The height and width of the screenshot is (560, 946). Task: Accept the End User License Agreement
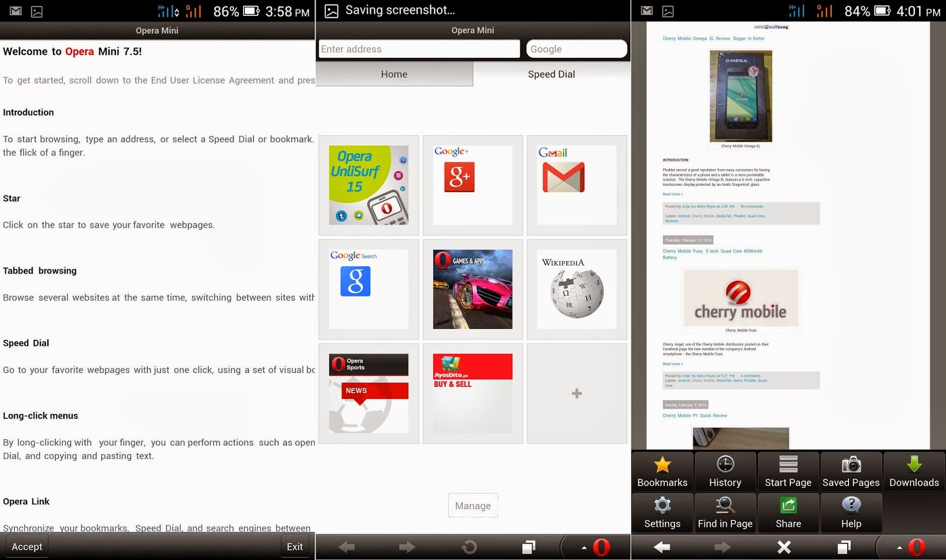pyautogui.click(x=27, y=546)
